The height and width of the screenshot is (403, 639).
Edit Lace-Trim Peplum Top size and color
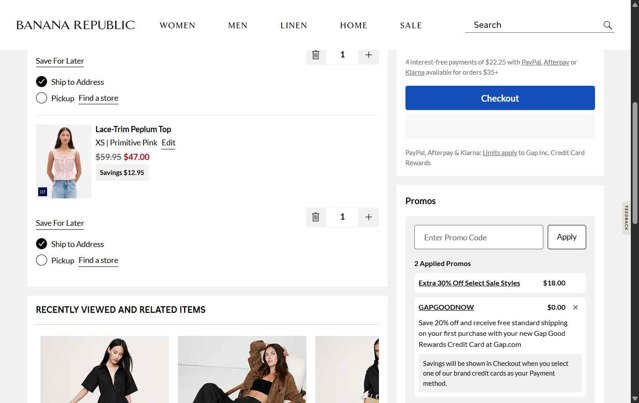coord(168,143)
